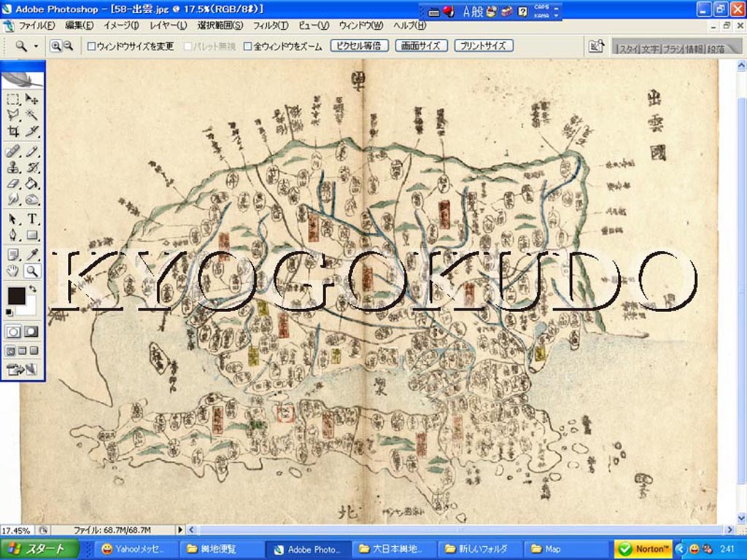Open the 編集 menu
The width and height of the screenshot is (747, 560).
point(79,26)
